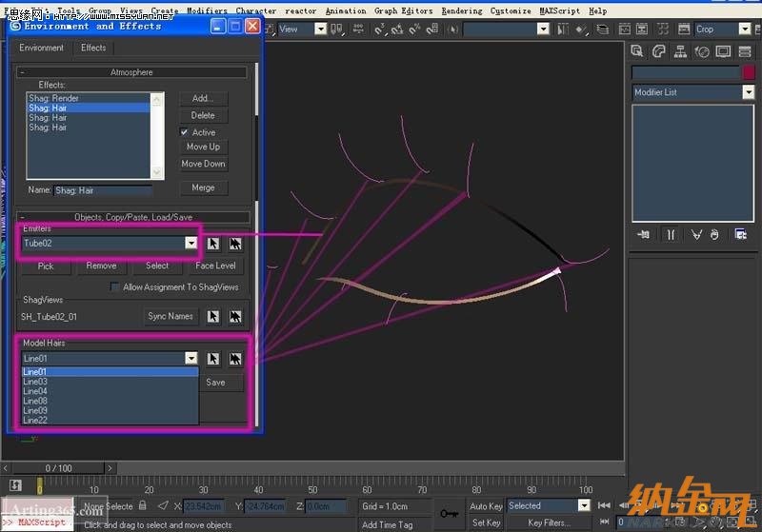Image resolution: width=762 pixels, height=532 pixels.
Task: Click the Delete effect button
Action: click(203, 115)
